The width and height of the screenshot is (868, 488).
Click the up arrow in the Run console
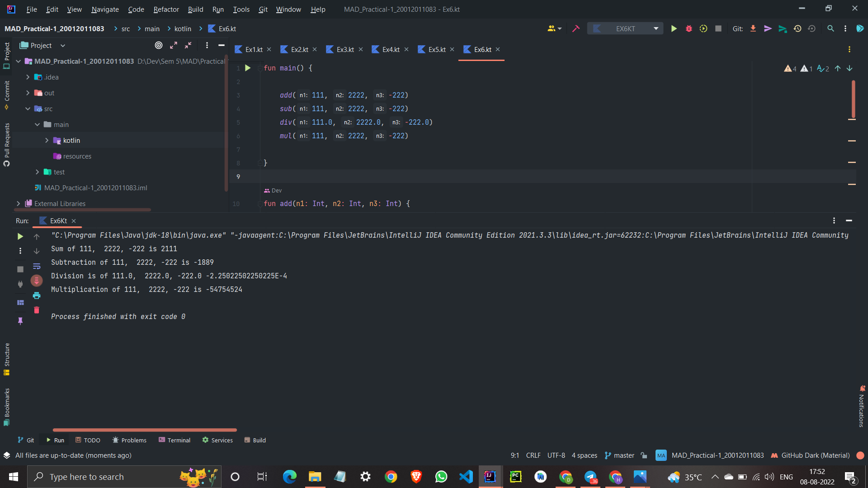(x=37, y=236)
